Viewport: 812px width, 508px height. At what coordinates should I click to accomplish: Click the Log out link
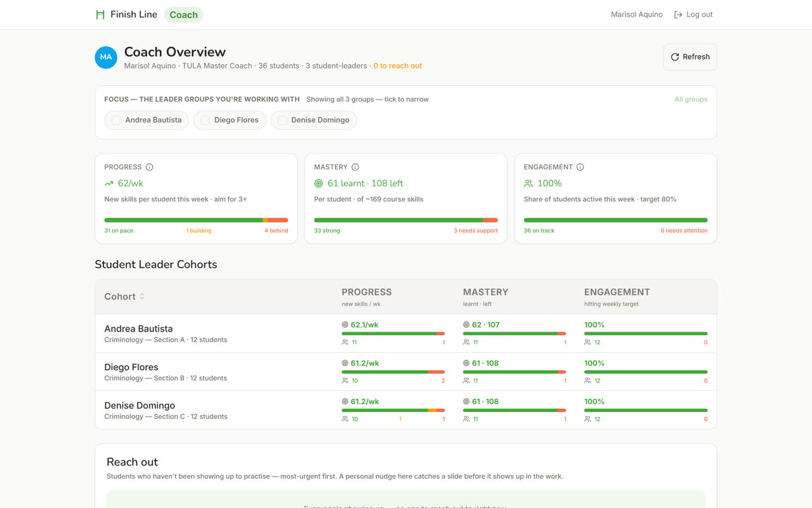pos(693,15)
